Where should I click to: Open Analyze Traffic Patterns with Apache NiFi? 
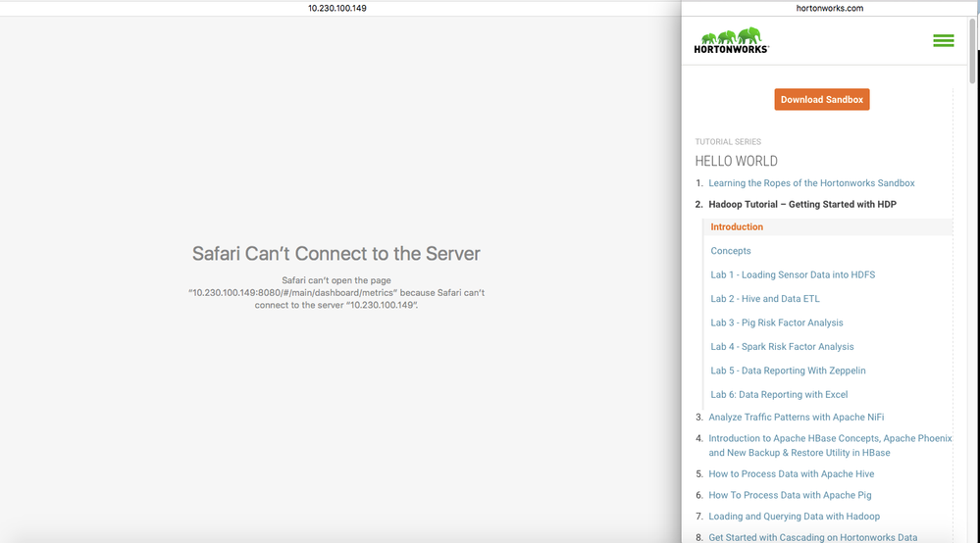tap(796, 417)
